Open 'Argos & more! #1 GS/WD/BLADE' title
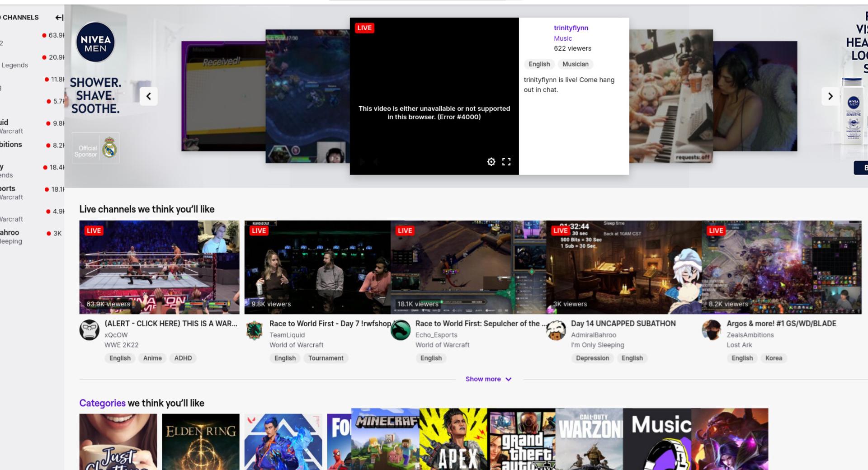 [x=782, y=324]
